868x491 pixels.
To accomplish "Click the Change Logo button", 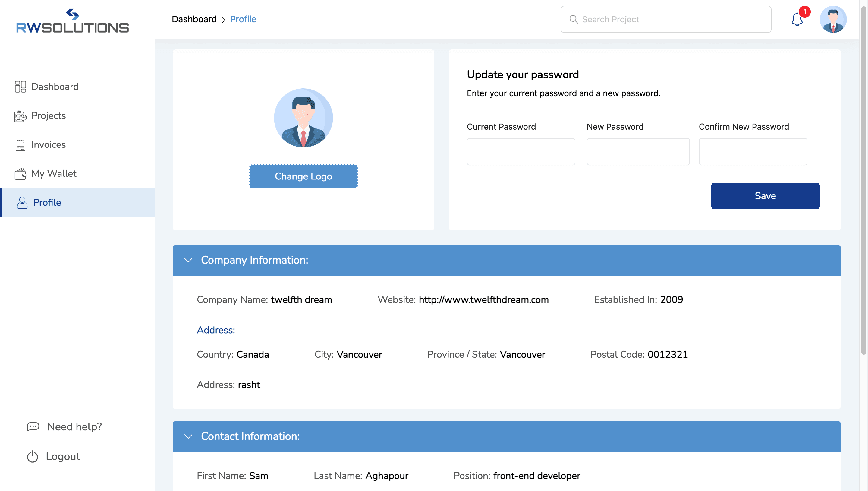I will pyautogui.click(x=303, y=176).
